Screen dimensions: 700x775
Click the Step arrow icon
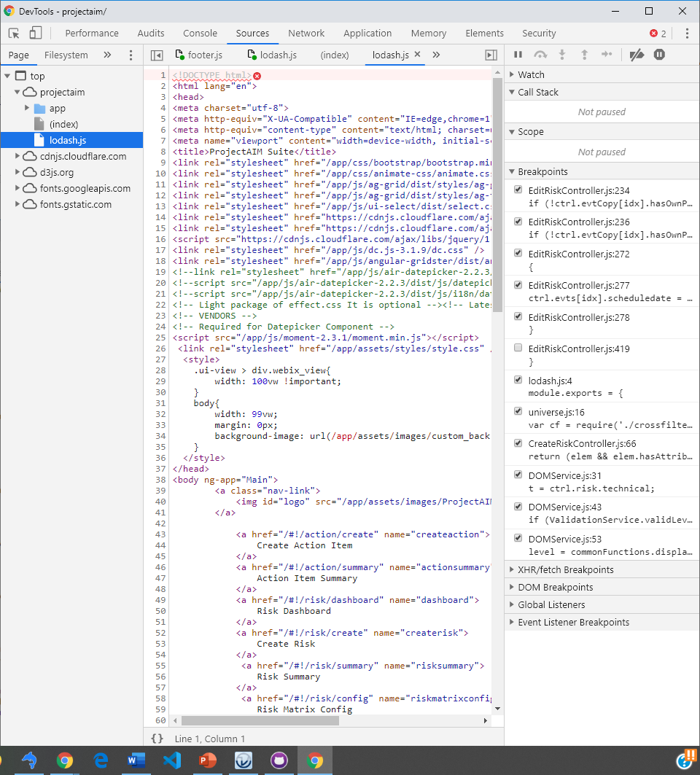pyautogui.click(x=607, y=55)
